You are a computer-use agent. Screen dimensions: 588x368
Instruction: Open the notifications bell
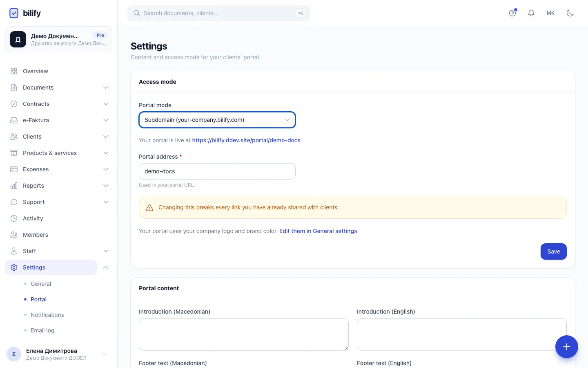click(x=531, y=13)
